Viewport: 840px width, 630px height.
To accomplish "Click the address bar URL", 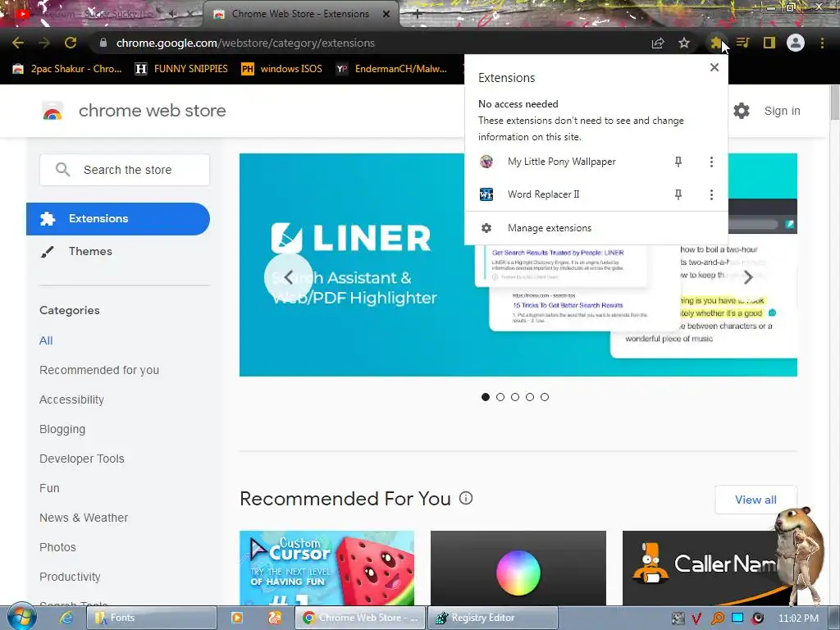I will click(x=245, y=43).
